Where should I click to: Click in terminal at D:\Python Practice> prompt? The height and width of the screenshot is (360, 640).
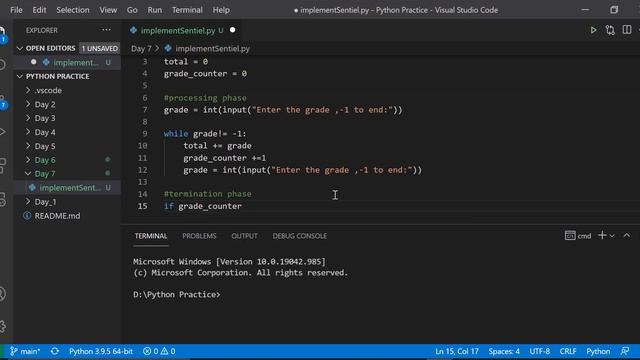176,294
